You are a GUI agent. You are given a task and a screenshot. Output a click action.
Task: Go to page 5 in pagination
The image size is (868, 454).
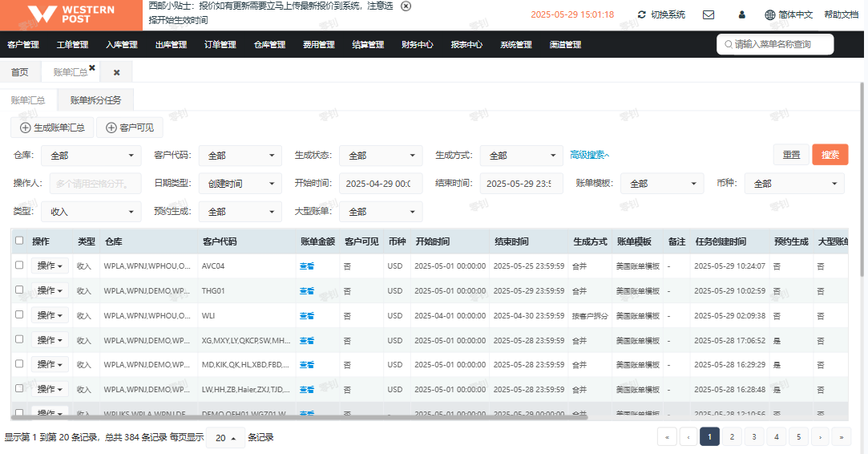point(798,437)
